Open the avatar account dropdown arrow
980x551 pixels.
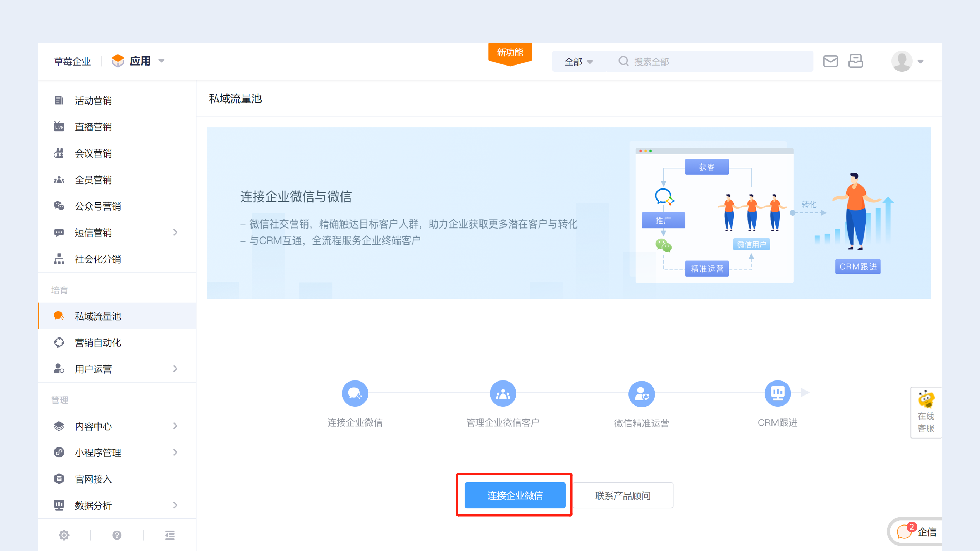[x=921, y=62]
